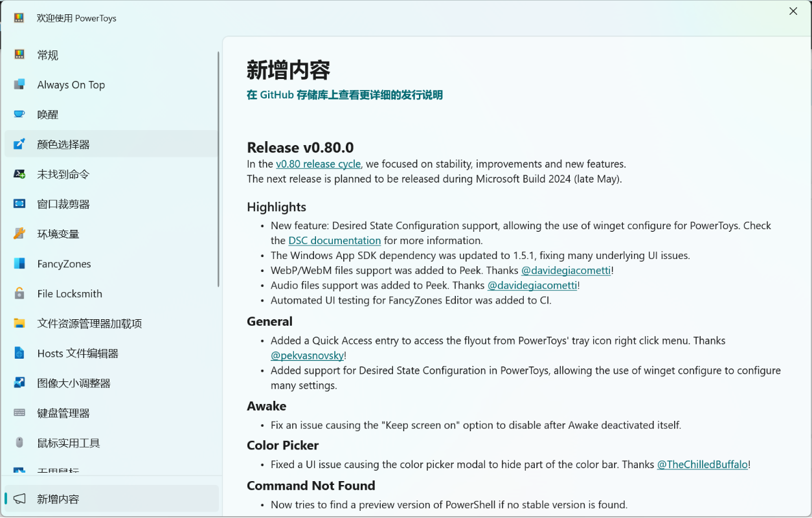812x518 pixels.
Task: Close the PowerToys welcome window
Action: pos(793,11)
